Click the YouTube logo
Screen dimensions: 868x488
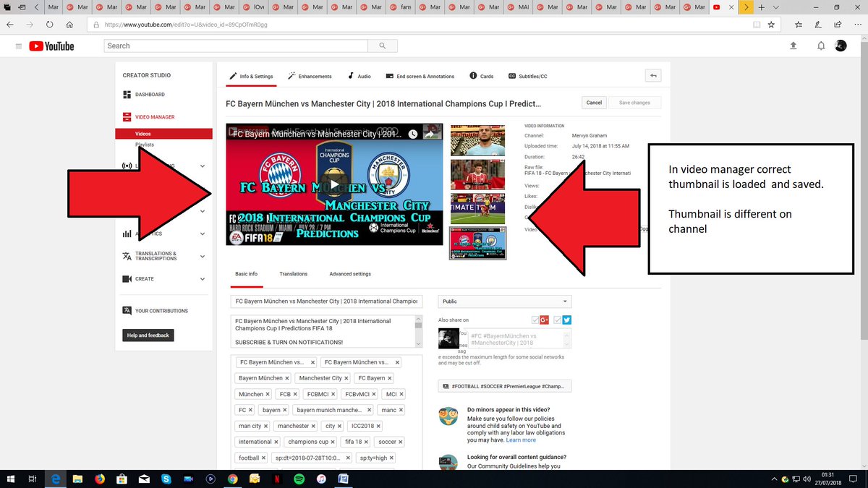tap(51, 46)
